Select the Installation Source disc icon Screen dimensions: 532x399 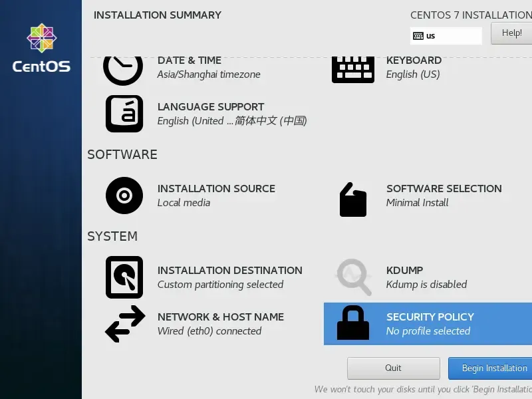click(x=124, y=196)
